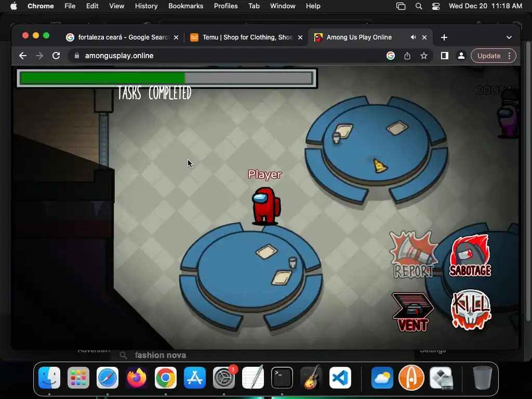Use the Vent button
The width and height of the screenshot is (532, 399).
(413, 312)
